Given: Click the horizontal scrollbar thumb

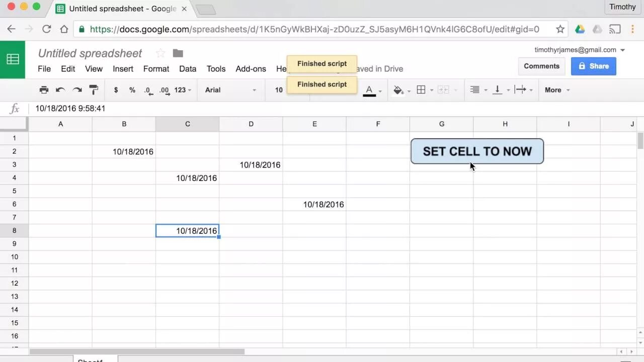Looking at the screenshot, I should pyautogui.click(x=137, y=351).
